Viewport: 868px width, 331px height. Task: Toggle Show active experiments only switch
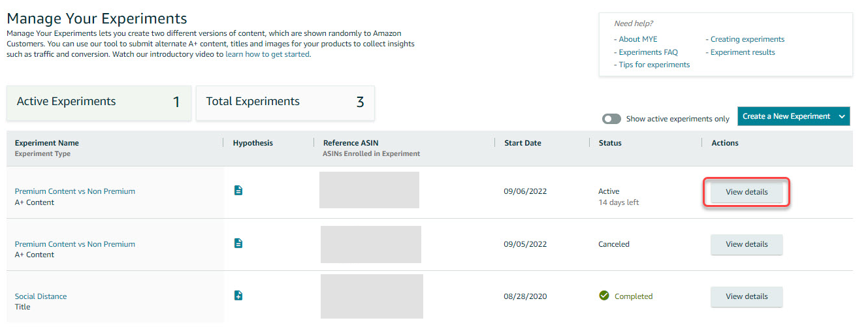(x=611, y=119)
